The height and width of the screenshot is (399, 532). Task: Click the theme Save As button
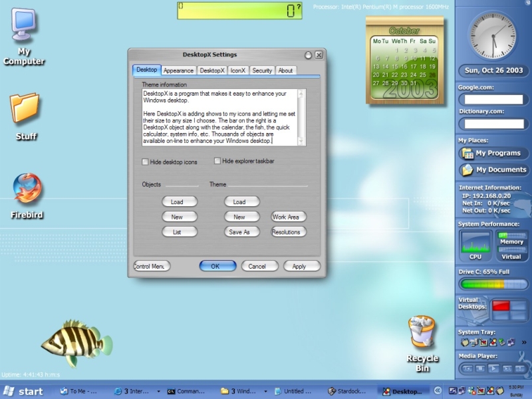click(242, 232)
